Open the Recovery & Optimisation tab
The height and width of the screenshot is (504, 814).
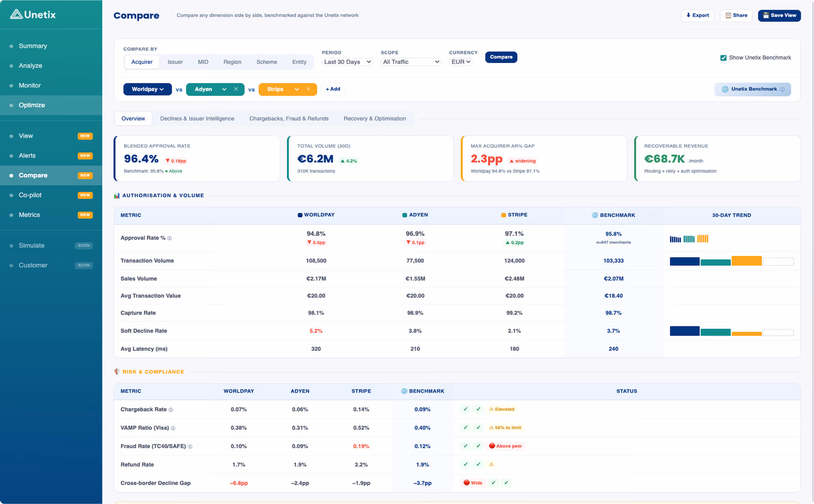point(375,119)
